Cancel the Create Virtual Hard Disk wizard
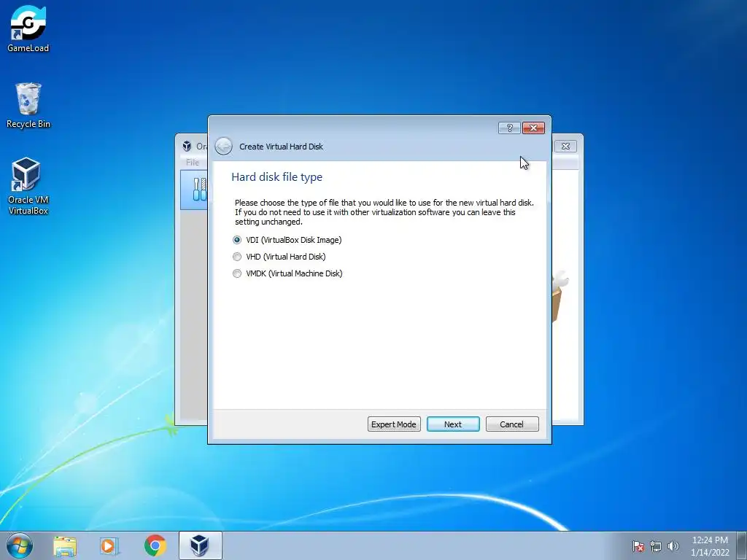 [512, 424]
